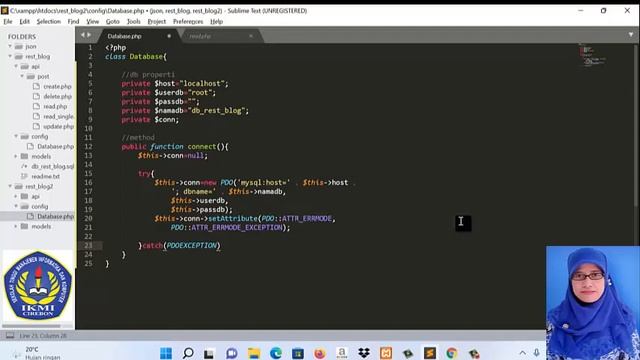Open delete.php in the sidebar

(x=58, y=96)
